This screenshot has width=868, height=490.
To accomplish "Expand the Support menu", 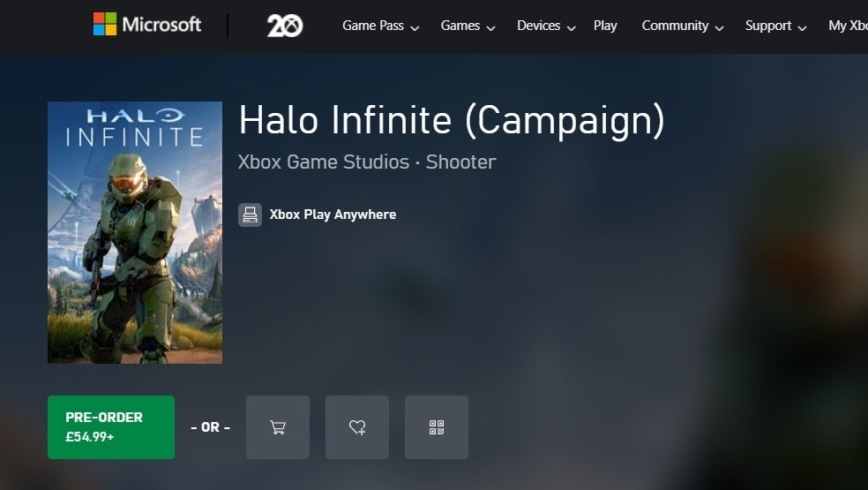I will coord(775,26).
